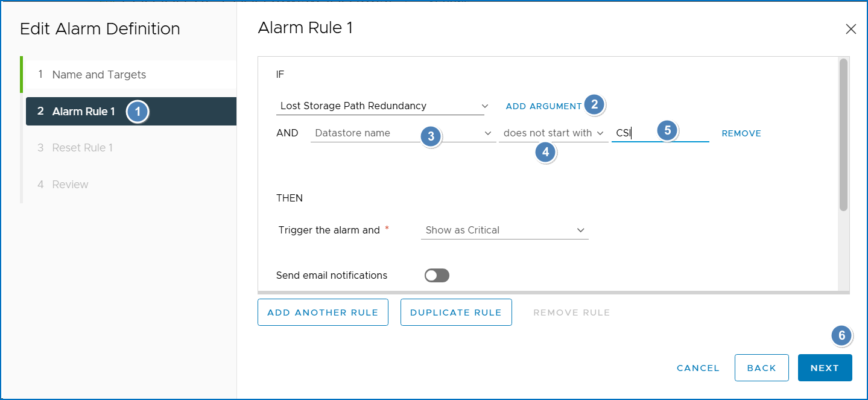The width and height of the screenshot is (868, 400).
Task: Click the numbered callout badge 4
Action: coord(545,153)
